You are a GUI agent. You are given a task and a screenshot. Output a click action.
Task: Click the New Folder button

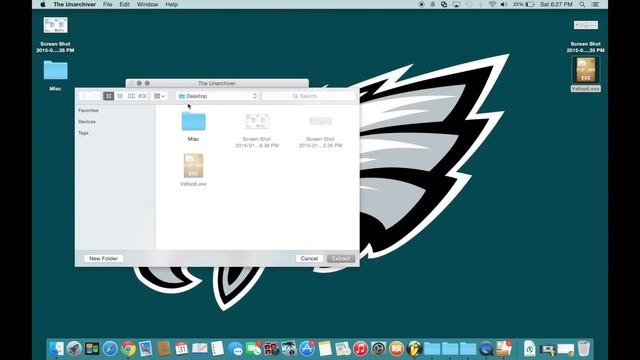tap(103, 258)
